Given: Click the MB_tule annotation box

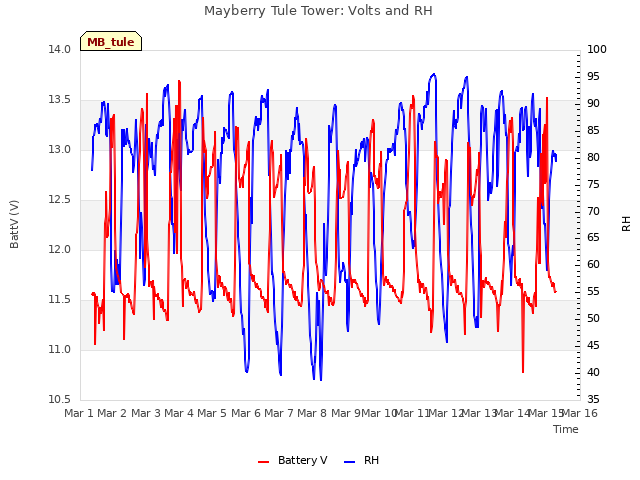Looking at the screenshot, I should coord(111,41).
